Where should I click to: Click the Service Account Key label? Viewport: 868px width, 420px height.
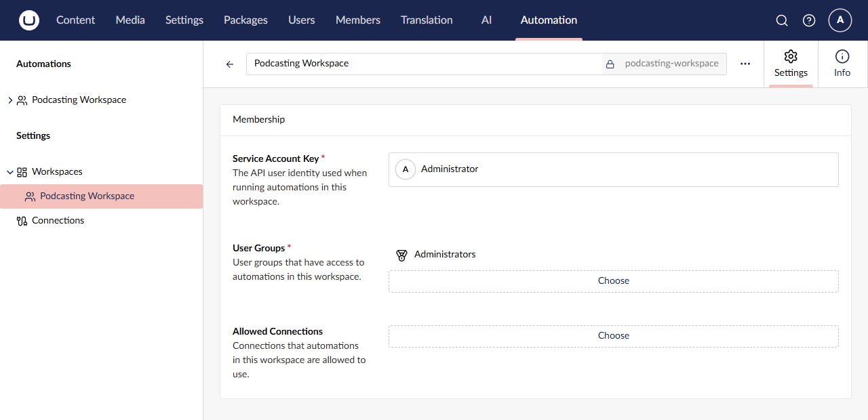(x=275, y=159)
